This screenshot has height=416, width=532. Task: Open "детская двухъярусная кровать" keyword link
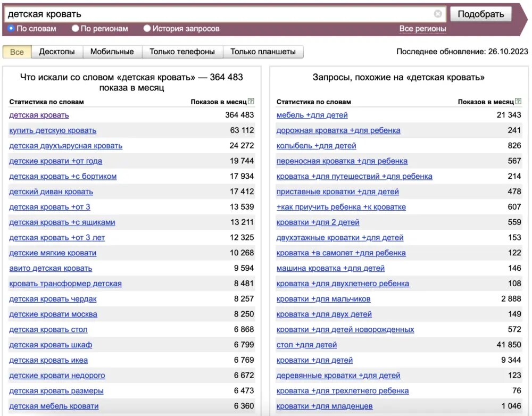click(65, 146)
